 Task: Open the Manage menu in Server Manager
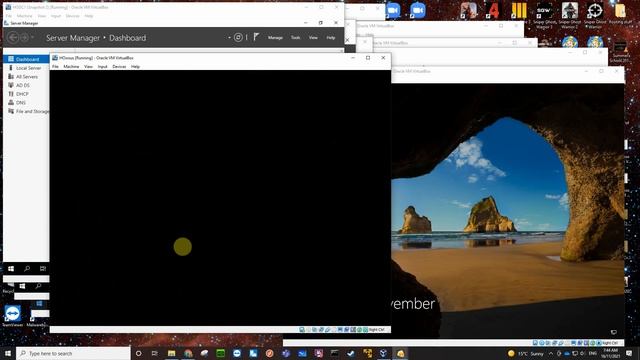coord(275,38)
